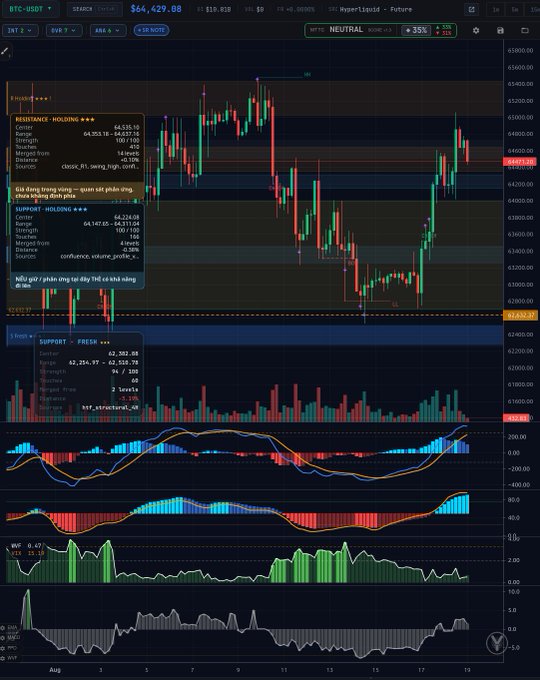Open EMA indicator settings gear
This screenshot has height=680, width=540.
[x=3, y=628]
